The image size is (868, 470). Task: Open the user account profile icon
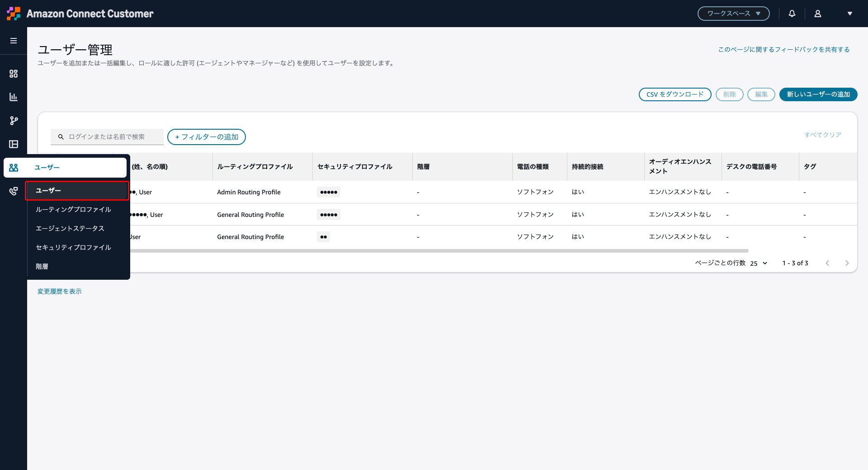[818, 14]
